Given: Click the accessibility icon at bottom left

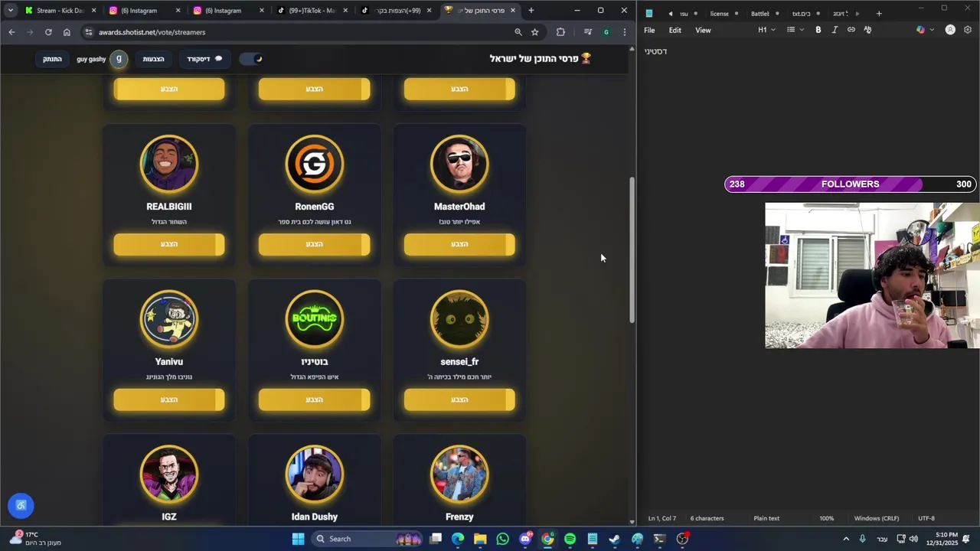Looking at the screenshot, I should click(21, 505).
